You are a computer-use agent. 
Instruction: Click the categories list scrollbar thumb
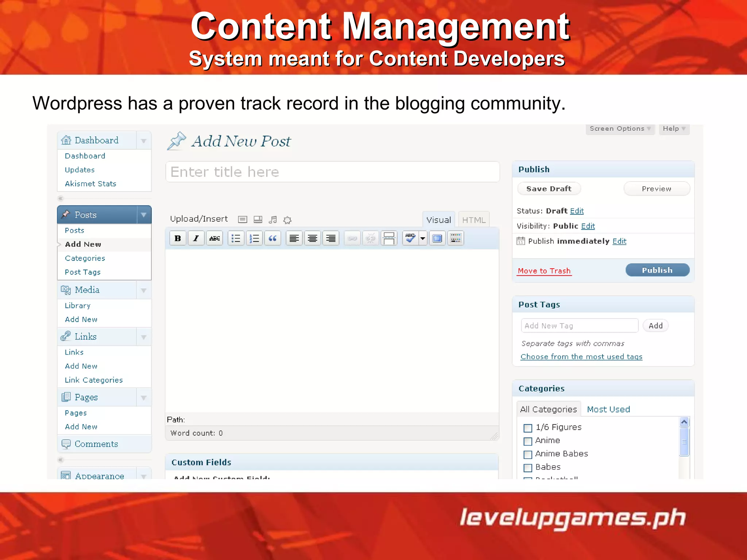point(684,442)
